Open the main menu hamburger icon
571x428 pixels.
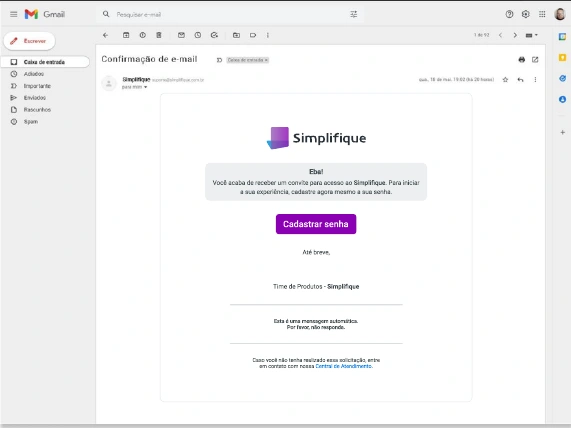click(13, 14)
